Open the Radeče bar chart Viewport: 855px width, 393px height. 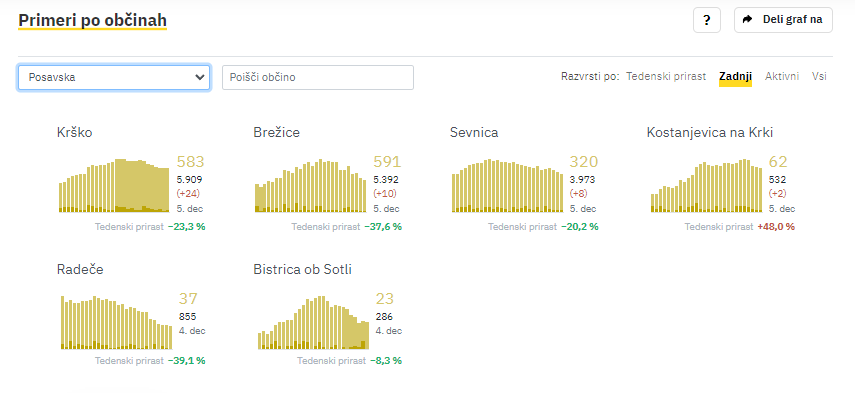point(116,322)
